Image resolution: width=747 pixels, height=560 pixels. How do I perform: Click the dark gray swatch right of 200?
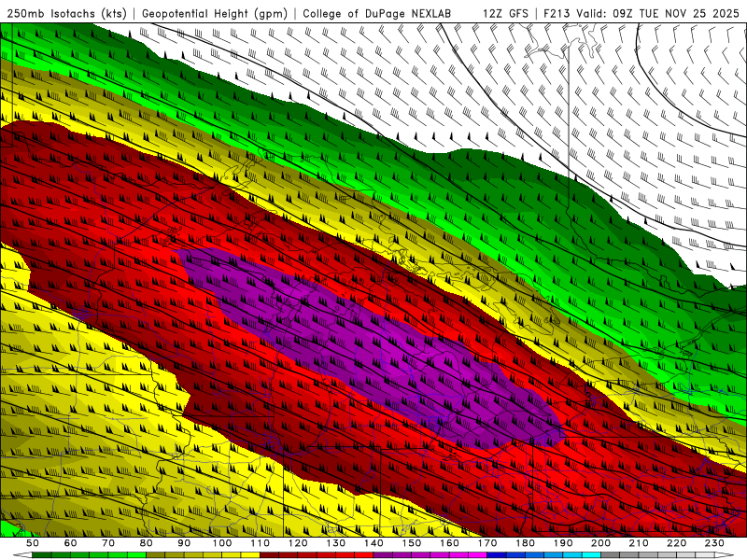tap(611, 554)
